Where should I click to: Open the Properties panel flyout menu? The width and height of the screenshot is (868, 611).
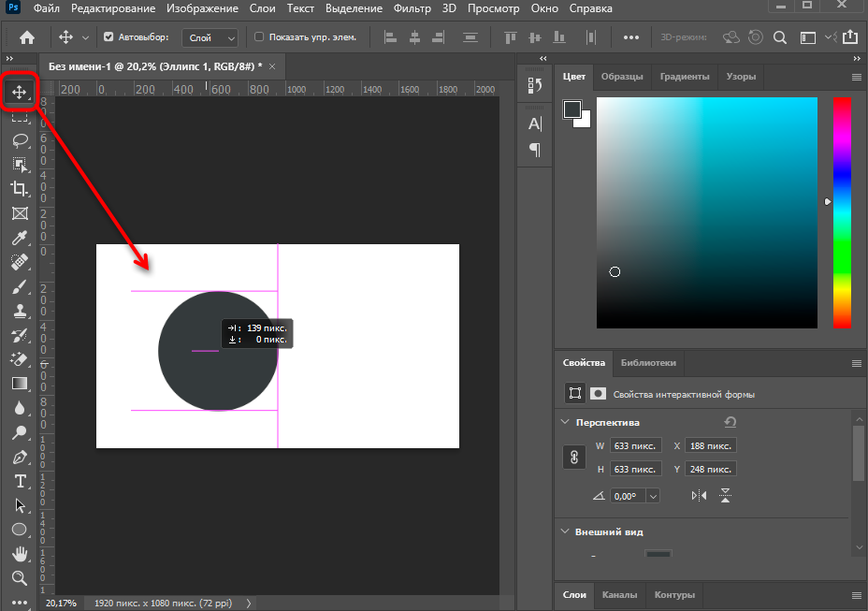[x=857, y=363]
